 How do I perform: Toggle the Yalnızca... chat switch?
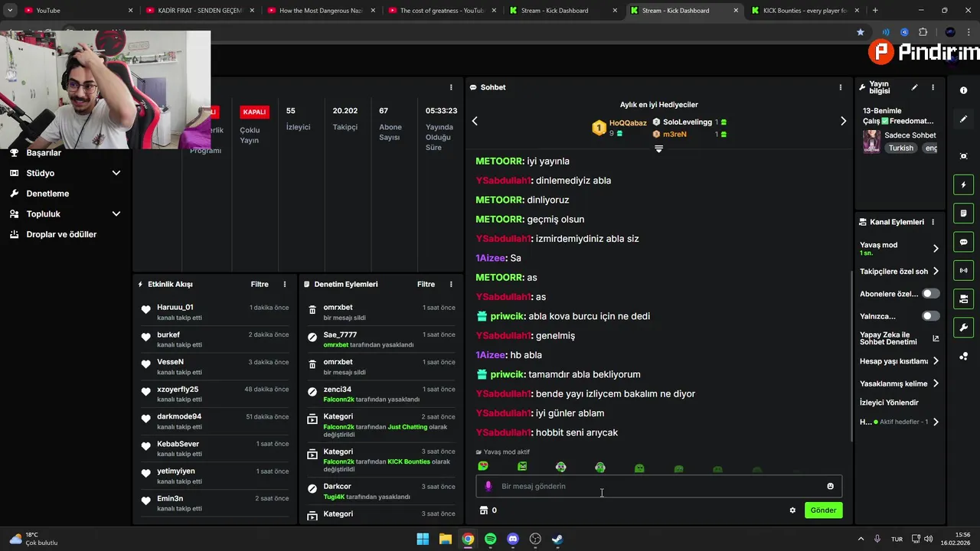pyautogui.click(x=931, y=316)
